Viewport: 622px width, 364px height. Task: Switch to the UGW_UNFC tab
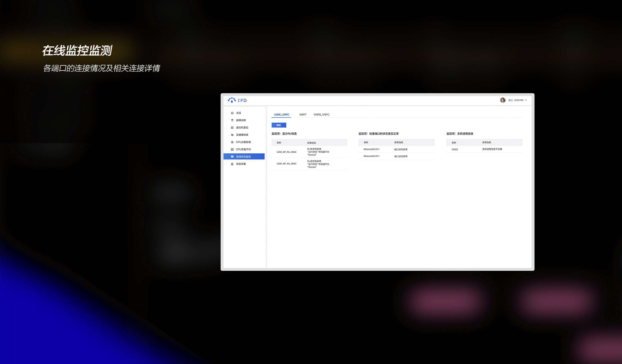pos(281,115)
